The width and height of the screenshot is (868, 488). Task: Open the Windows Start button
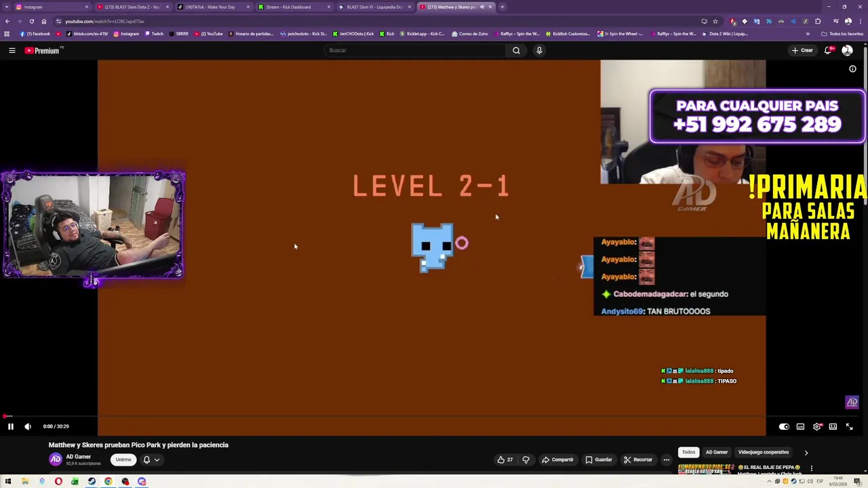(x=8, y=482)
